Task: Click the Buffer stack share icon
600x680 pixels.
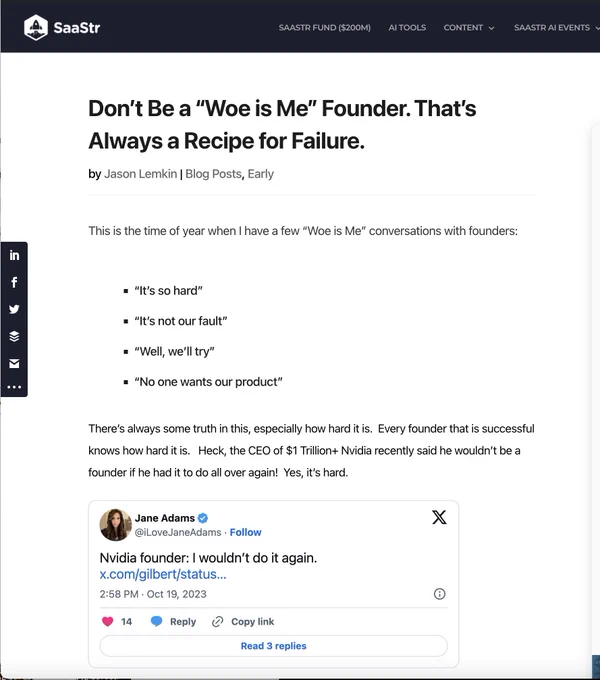Action: coord(14,336)
